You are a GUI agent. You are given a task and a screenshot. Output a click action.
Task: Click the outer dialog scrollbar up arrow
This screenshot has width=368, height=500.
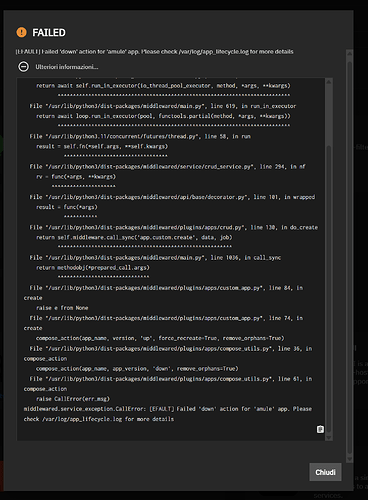349,53
